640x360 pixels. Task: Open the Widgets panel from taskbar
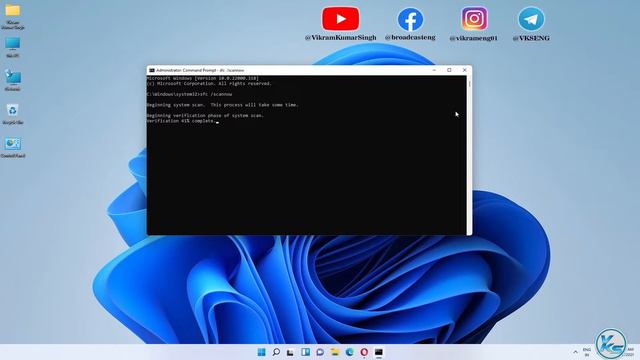(305, 352)
